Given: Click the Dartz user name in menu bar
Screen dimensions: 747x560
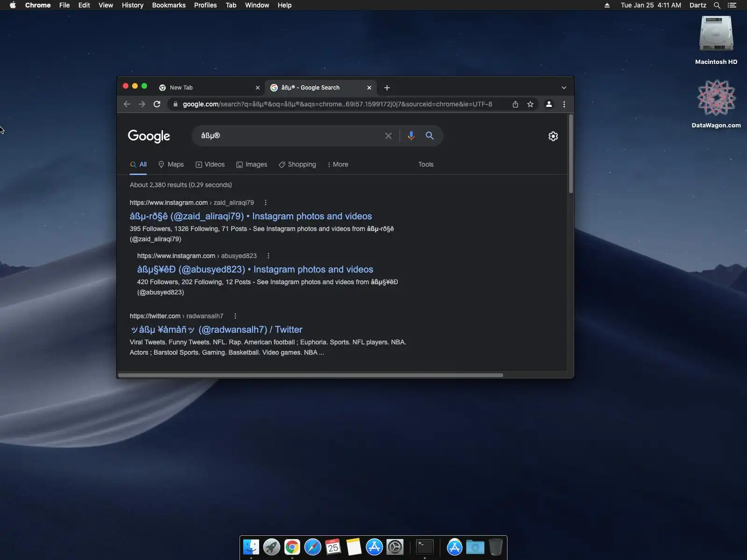Looking at the screenshot, I should click(698, 5).
